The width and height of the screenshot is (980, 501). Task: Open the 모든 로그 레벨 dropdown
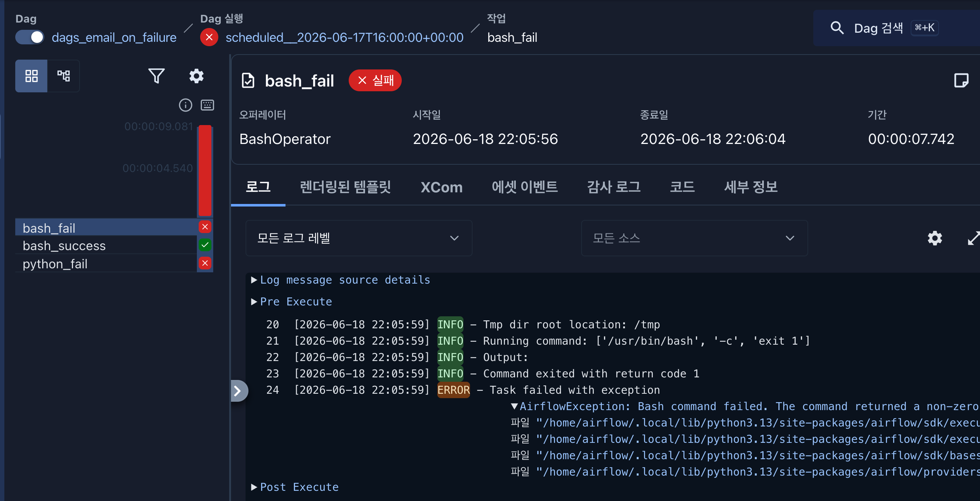359,238
